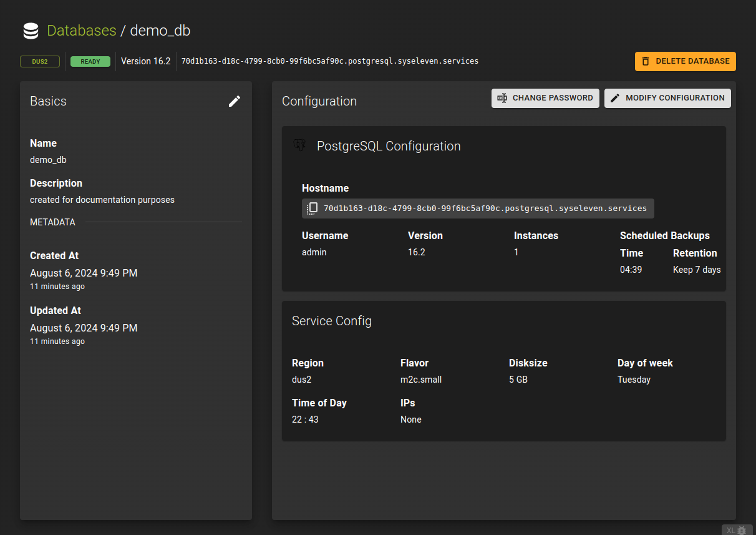Click the METADATA section label
Screen dimensions: 756x535
coord(52,222)
